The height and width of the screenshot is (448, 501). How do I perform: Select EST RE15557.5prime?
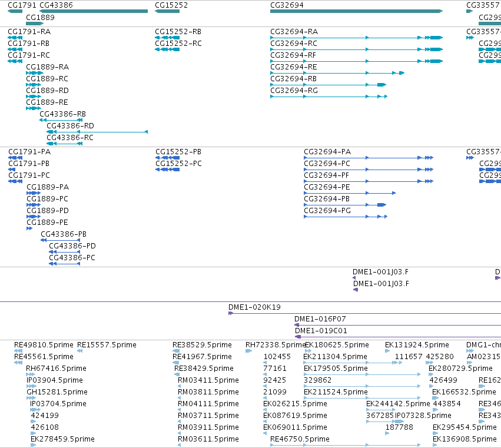click(x=107, y=345)
